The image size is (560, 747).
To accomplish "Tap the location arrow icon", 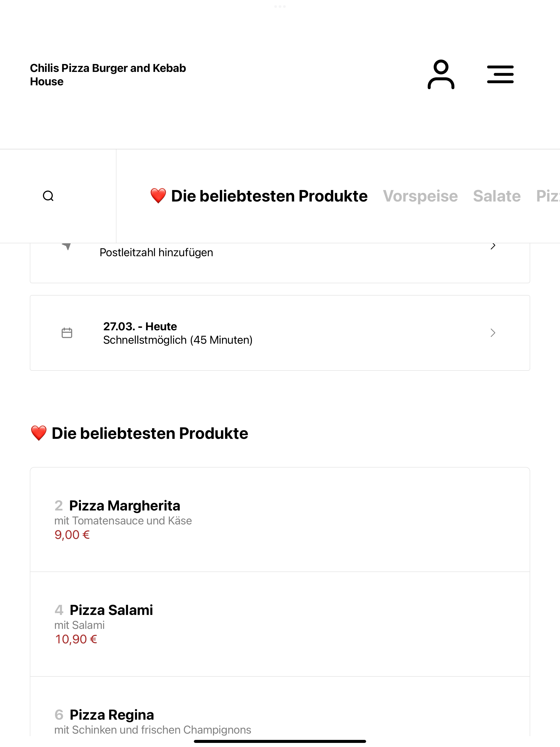I will coord(67,246).
